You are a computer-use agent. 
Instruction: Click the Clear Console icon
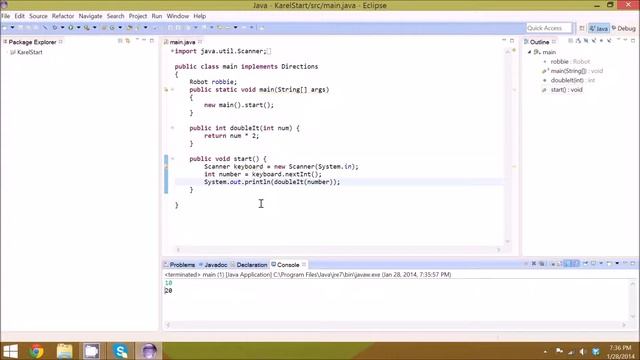click(x=553, y=264)
